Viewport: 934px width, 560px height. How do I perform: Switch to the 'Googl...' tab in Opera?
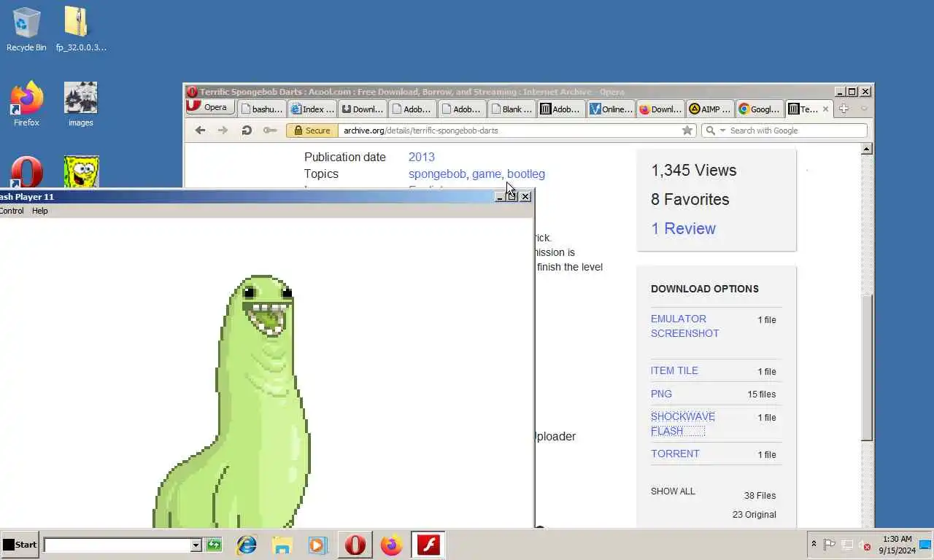[759, 109]
